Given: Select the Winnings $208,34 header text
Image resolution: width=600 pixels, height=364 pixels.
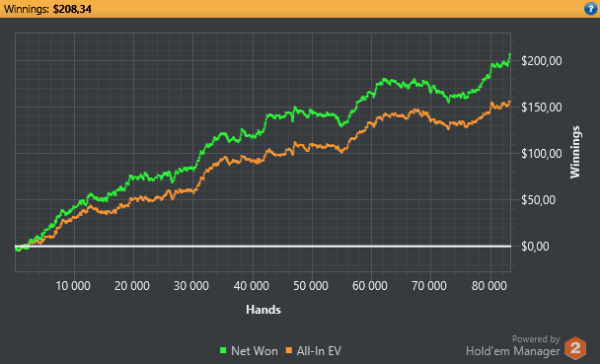Looking at the screenshot, I should point(47,9).
